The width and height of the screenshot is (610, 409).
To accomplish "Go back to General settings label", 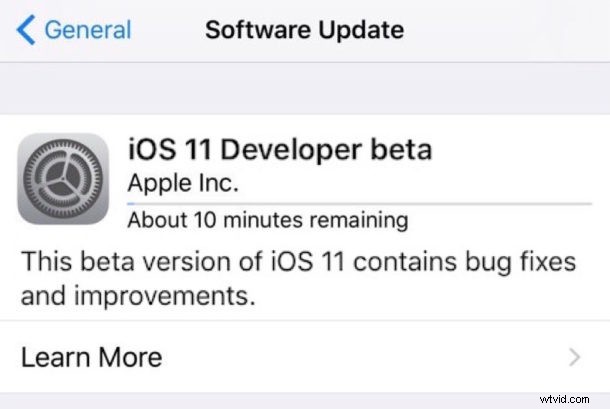I will point(88,30).
